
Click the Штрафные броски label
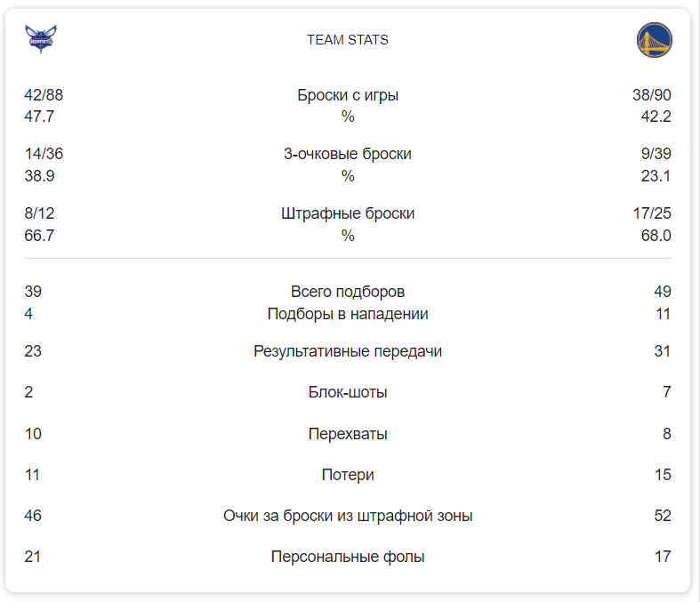(347, 213)
